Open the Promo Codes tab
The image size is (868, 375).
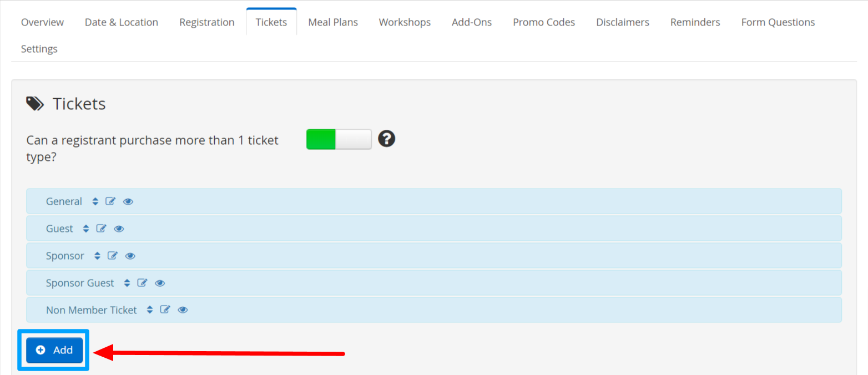pyautogui.click(x=544, y=22)
